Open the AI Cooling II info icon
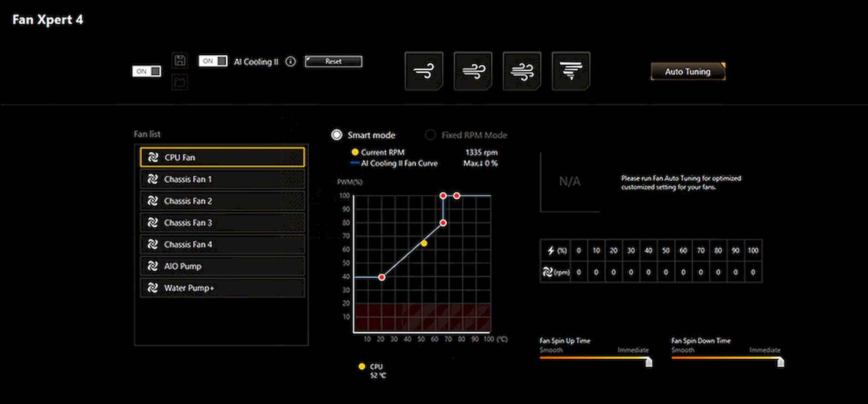The width and height of the screenshot is (868, 404). [x=291, y=62]
